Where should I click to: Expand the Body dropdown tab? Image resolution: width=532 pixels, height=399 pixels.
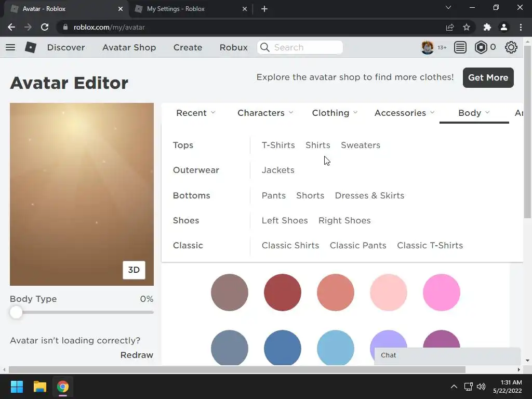pyautogui.click(x=474, y=113)
